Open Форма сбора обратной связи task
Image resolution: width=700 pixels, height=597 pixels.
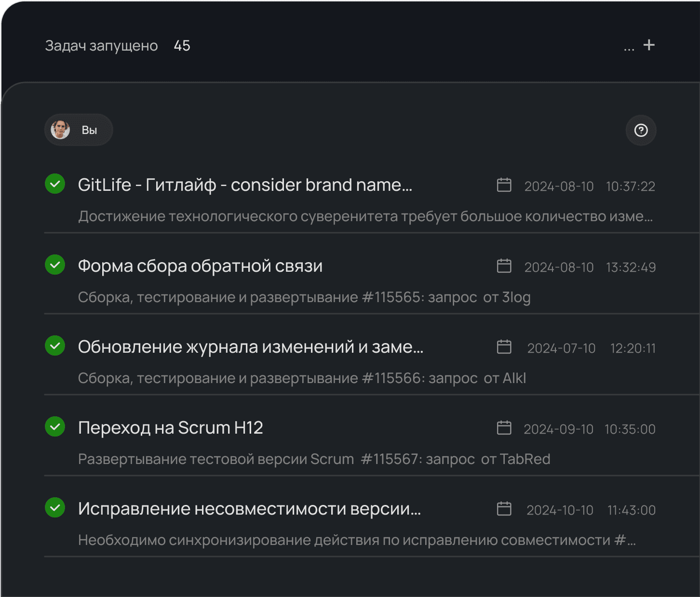[200, 266]
